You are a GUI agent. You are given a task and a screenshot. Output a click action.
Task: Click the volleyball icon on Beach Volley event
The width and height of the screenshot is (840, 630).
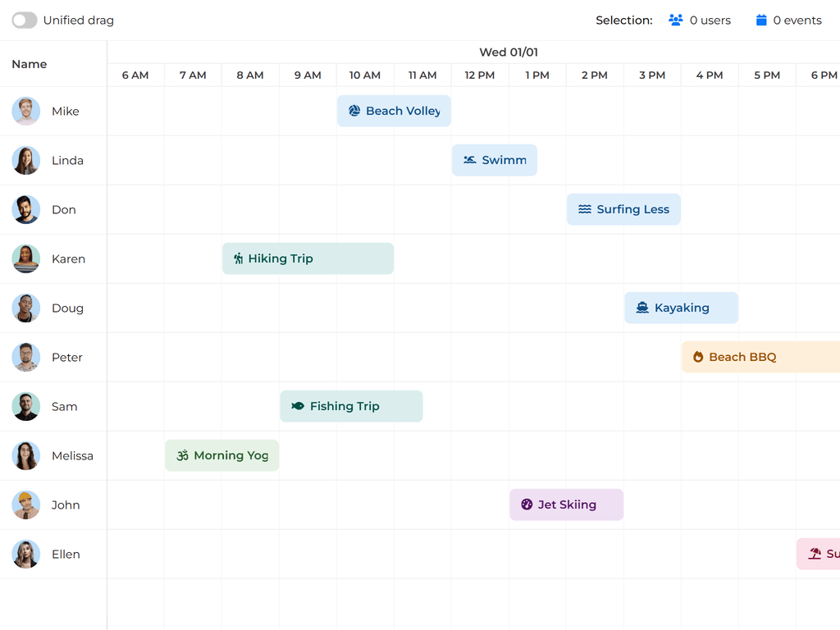[354, 111]
